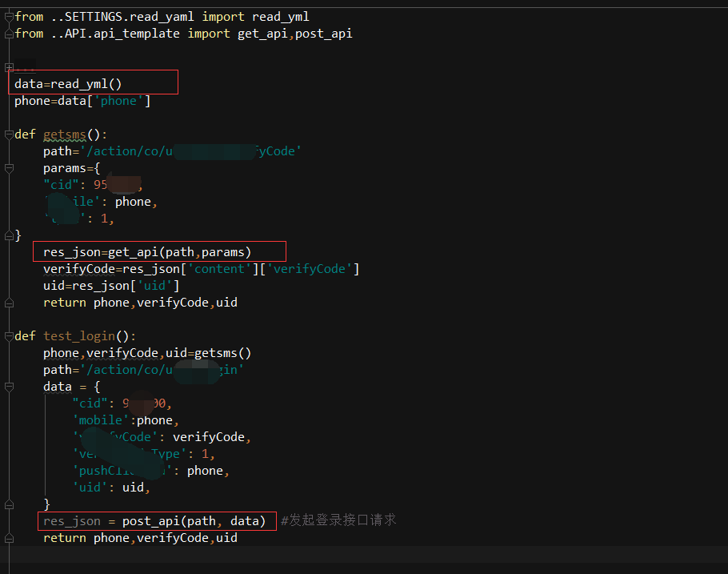728x574 pixels.
Task: Click the 'Type' entry with value 1 in data
Action: [x=143, y=454]
